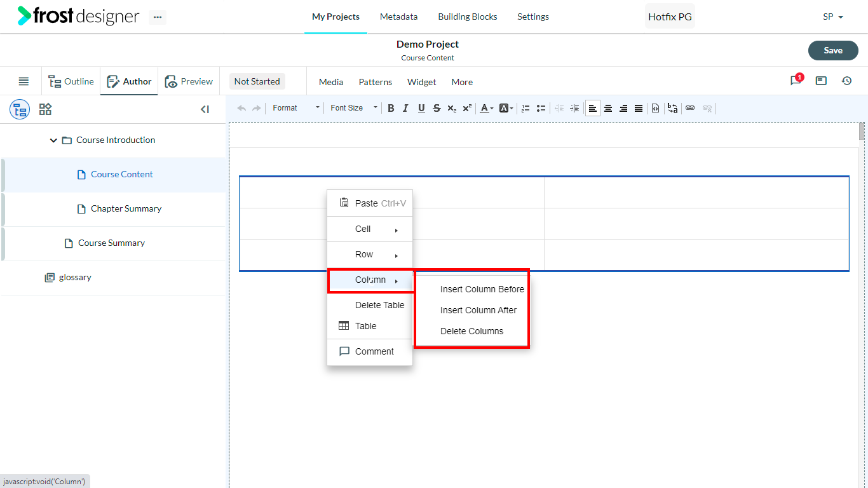Open the comments icon with notification badge
Viewport: 868px width, 488px height.
pyautogui.click(x=796, y=81)
